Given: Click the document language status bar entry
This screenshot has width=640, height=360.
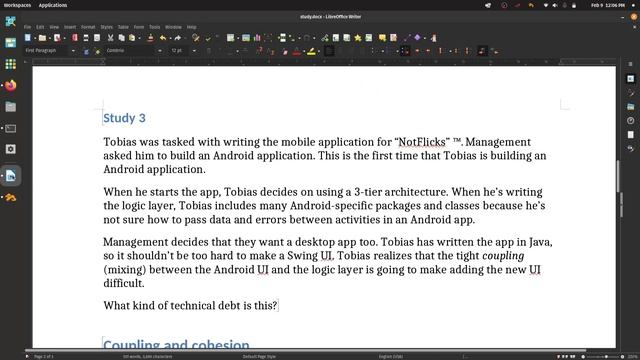Looking at the screenshot, I should coord(391,357).
